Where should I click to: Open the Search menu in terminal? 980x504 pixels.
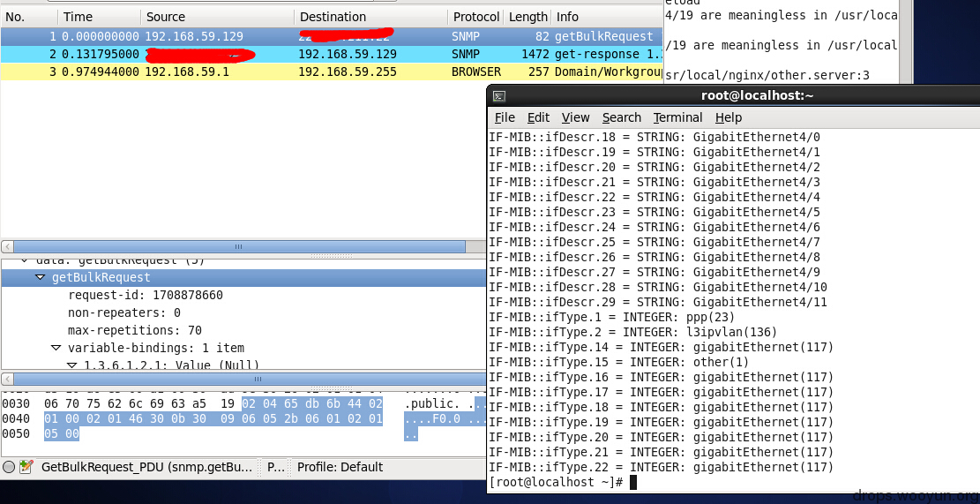[621, 117]
